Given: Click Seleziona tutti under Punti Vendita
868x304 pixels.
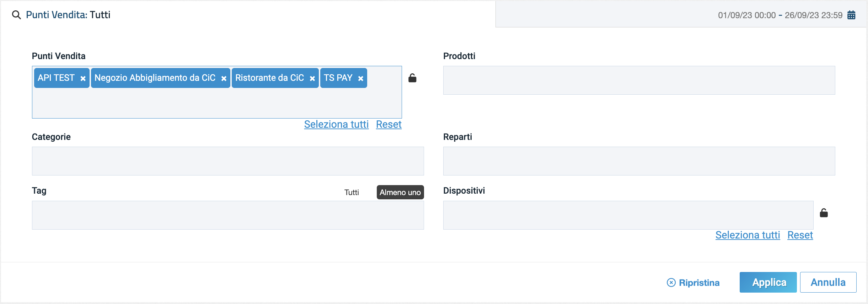Looking at the screenshot, I should point(336,124).
